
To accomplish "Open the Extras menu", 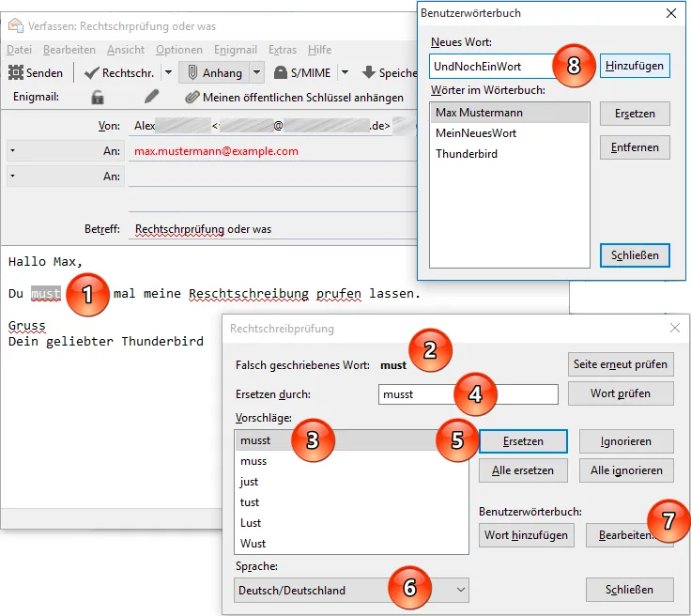I will click(283, 50).
